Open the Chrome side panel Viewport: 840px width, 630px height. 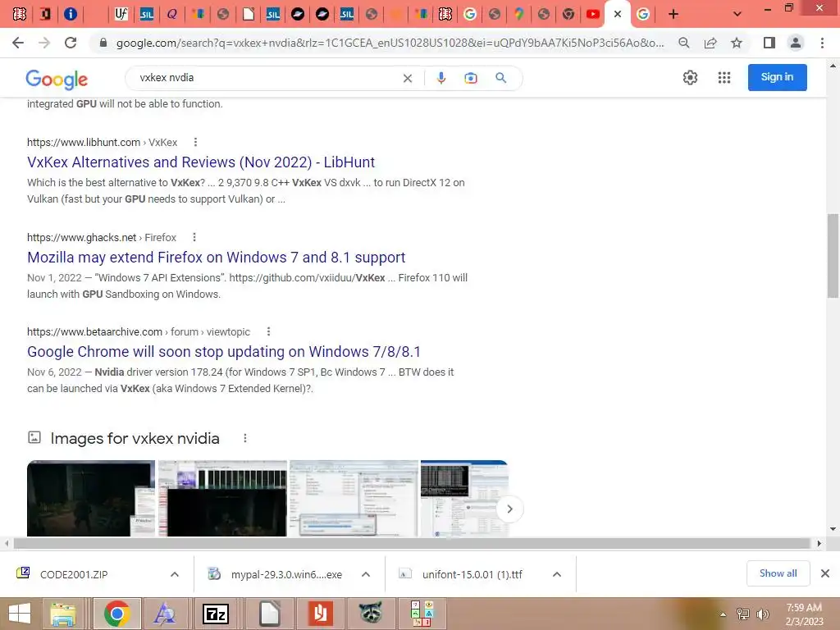769,43
